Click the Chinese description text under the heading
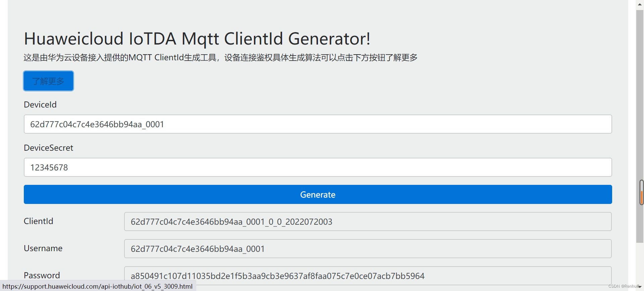644x291 pixels. click(x=220, y=58)
